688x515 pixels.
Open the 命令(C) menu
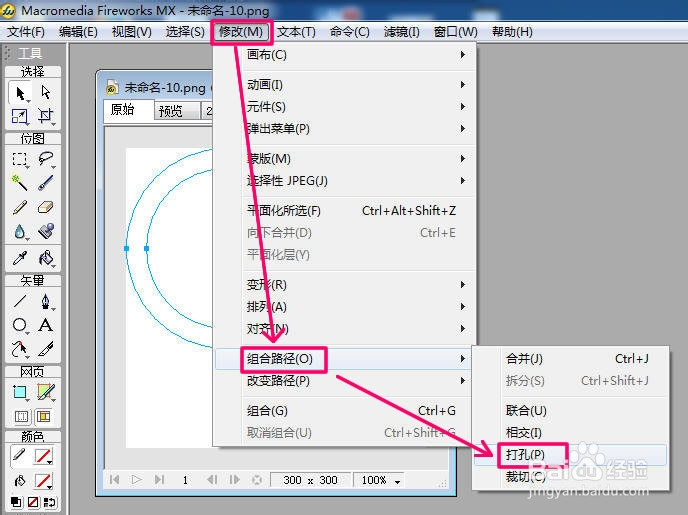point(350,32)
